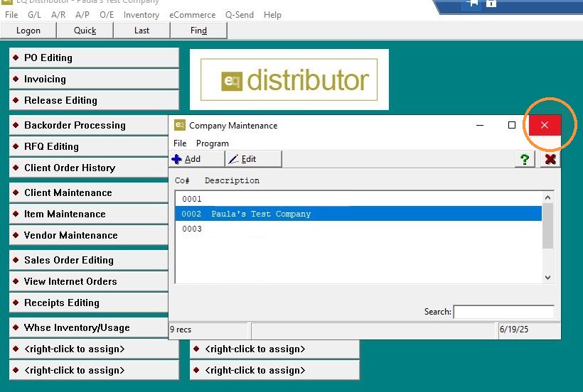Open the File menu in main window
This screenshot has height=392, width=583.
click(11, 15)
